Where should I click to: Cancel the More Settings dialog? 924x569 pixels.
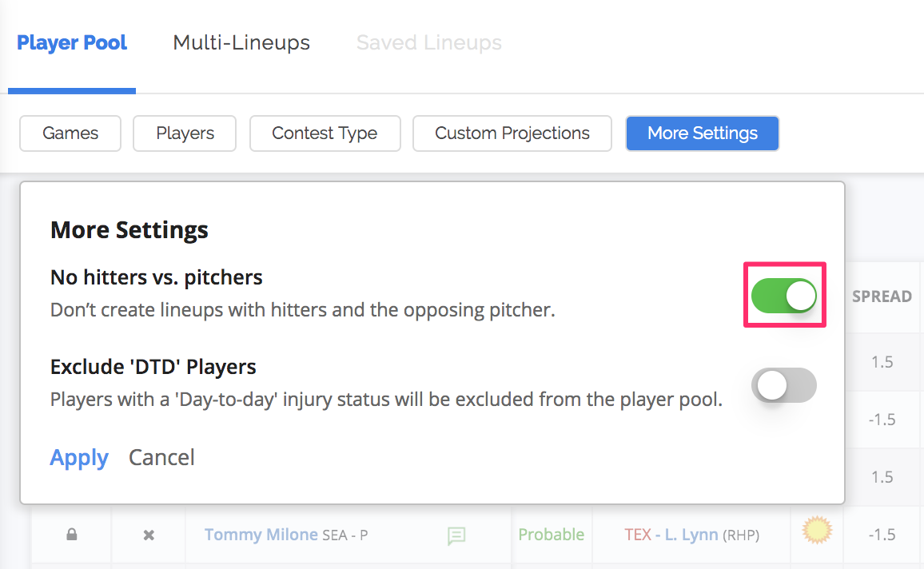click(x=161, y=457)
